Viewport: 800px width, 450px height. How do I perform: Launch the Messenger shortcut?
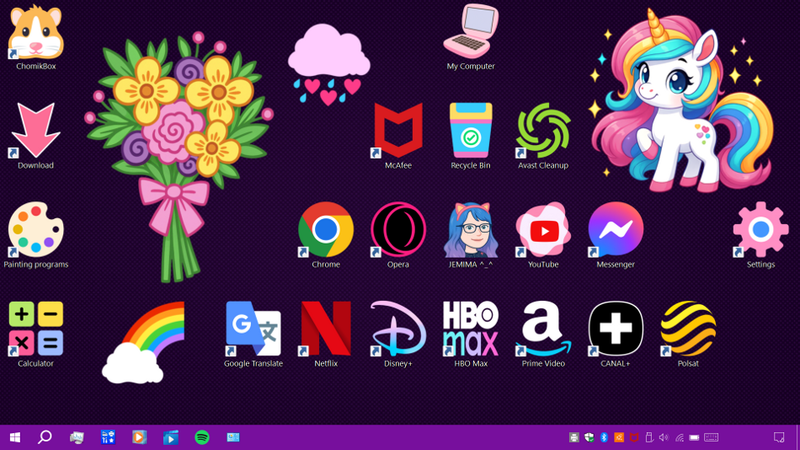click(615, 229)
